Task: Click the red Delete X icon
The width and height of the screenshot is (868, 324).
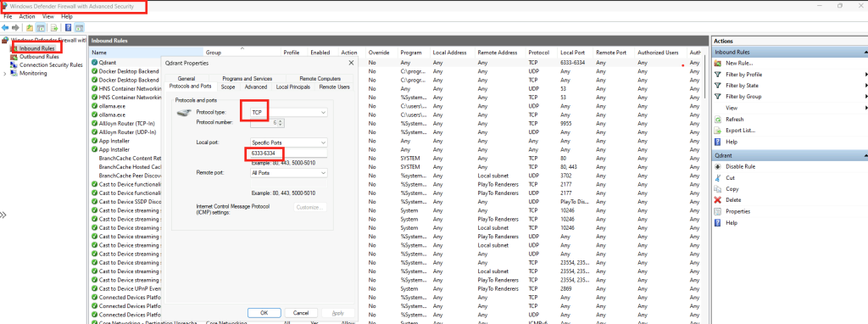Action: point(717,200)
